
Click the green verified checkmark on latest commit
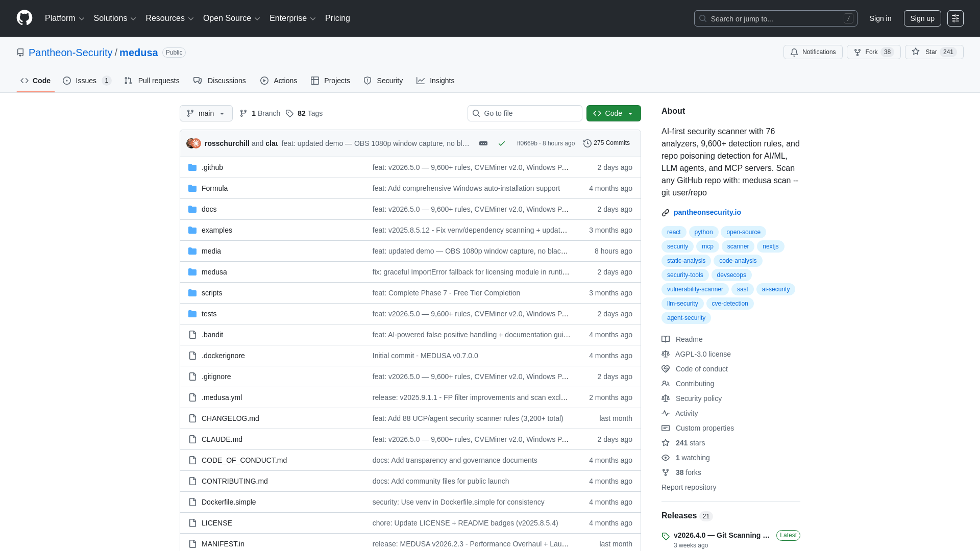(x=502, y=143)
